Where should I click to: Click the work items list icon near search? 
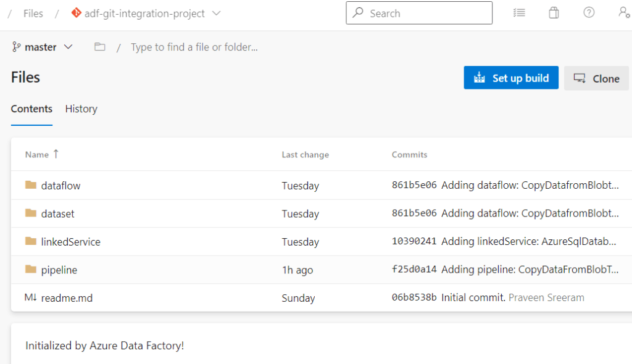point(519,12)
